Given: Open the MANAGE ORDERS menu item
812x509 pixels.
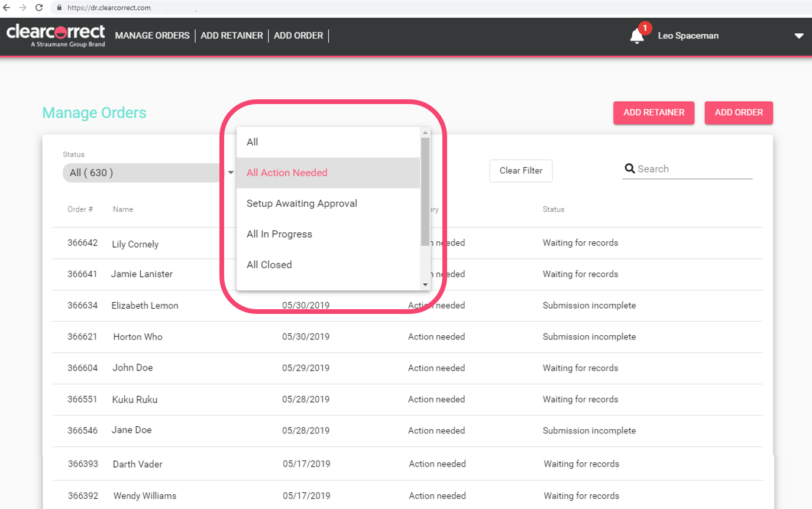Looking at the screenshot, I should click(152, 35).
